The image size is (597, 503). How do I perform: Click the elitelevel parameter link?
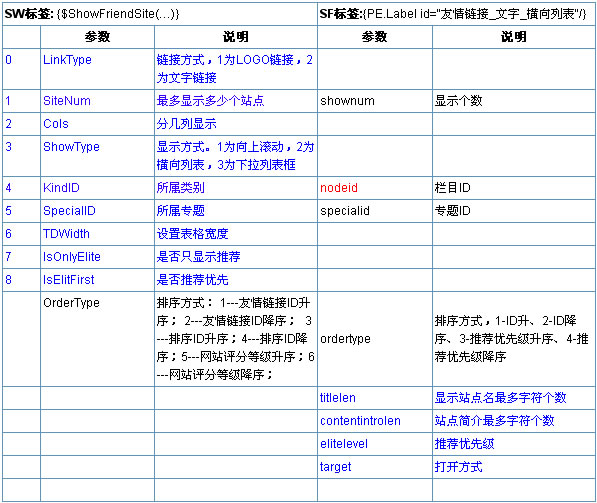click(344, 444)
